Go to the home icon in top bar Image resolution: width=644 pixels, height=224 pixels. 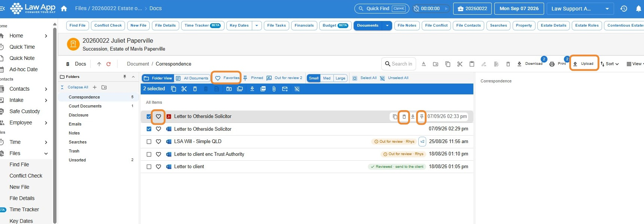(64, 8)
